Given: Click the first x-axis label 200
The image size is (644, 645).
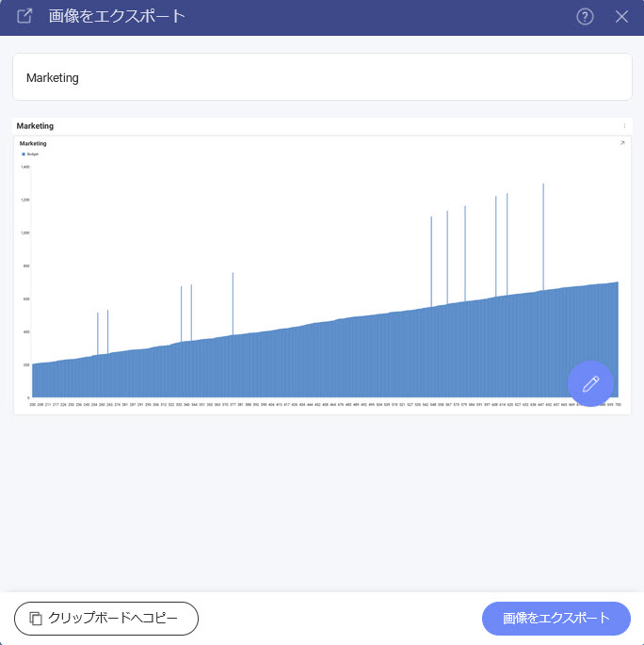Looking at the screenshot, I should 32,404.
